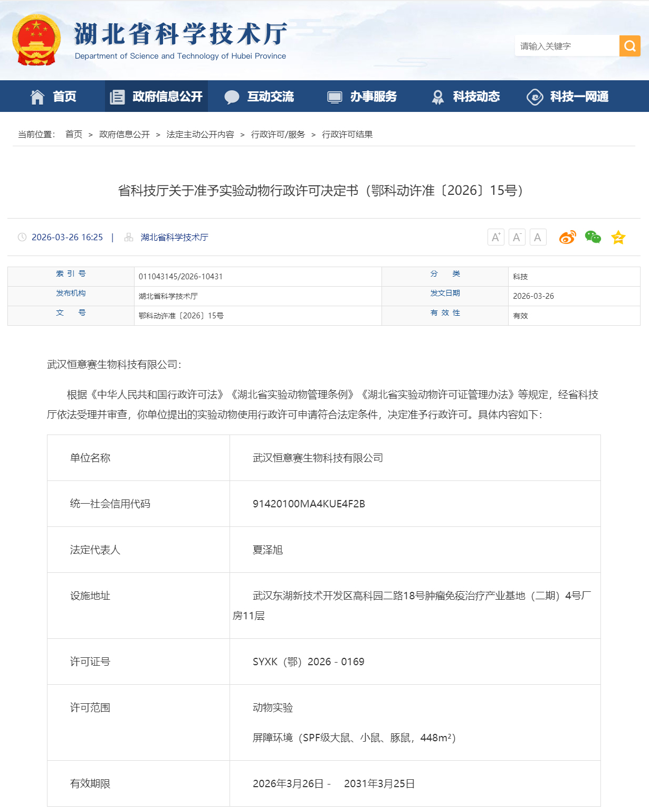
Task: Click 首页 in the breadcrumb
Action: [x=74, y=135]
